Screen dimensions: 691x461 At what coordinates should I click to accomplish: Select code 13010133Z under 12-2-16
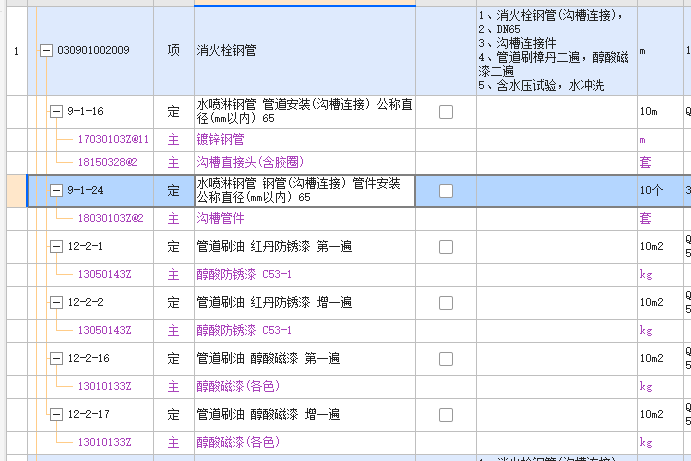coord(104,386)
